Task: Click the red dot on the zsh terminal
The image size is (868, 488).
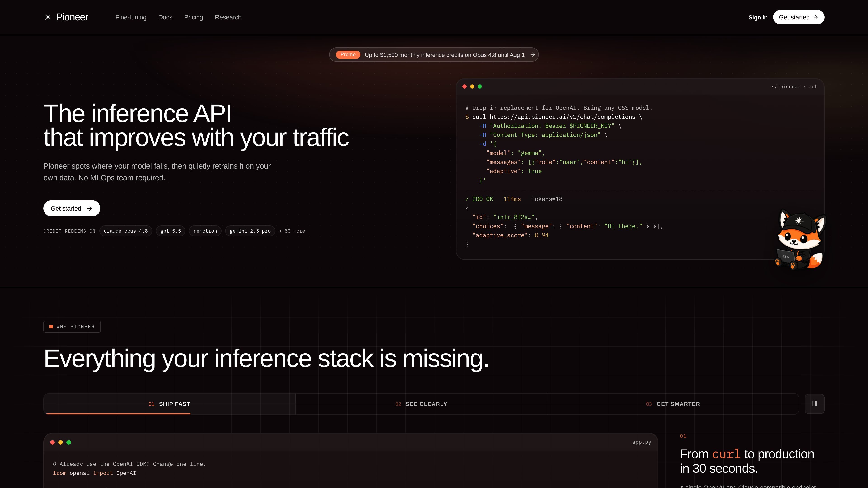Action: coord(464,87)
